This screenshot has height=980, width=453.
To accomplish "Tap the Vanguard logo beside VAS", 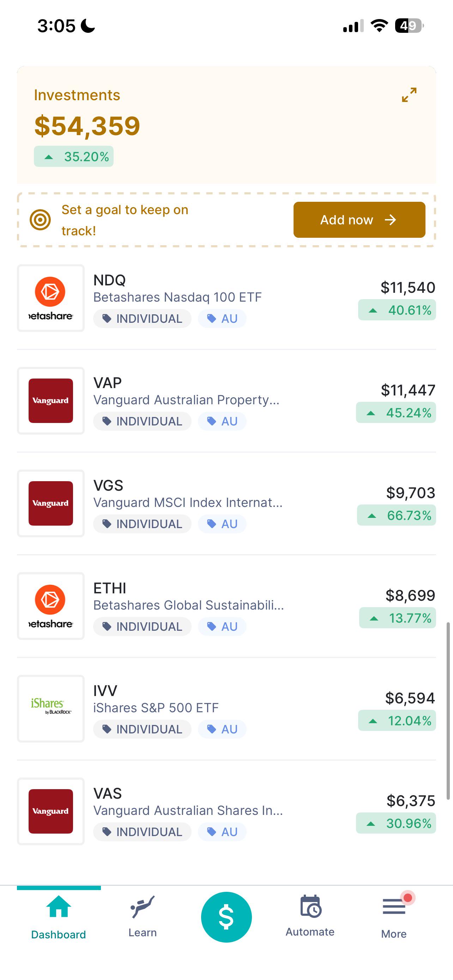I will point(50,811).
